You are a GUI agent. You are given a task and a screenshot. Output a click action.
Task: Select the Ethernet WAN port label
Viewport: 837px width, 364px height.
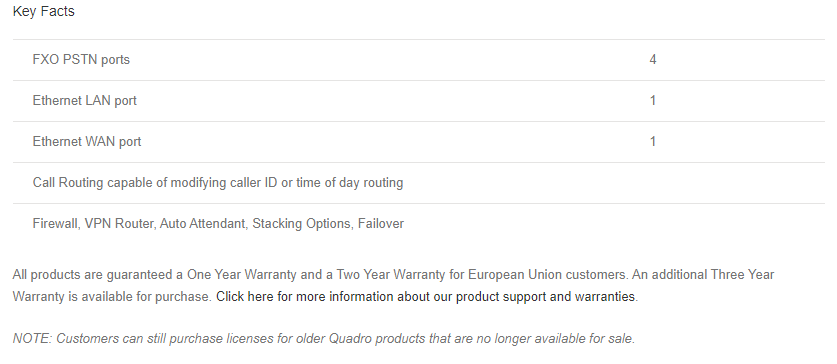[x=87, y=142]
